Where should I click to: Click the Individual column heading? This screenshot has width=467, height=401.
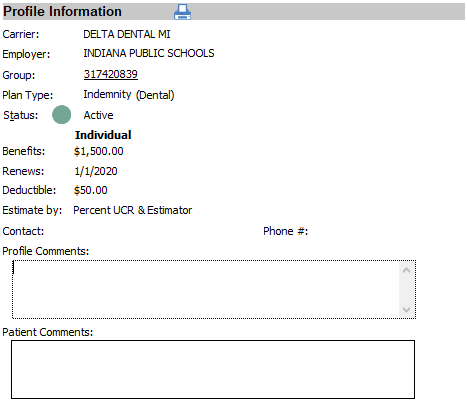click(x=103, y=135)
